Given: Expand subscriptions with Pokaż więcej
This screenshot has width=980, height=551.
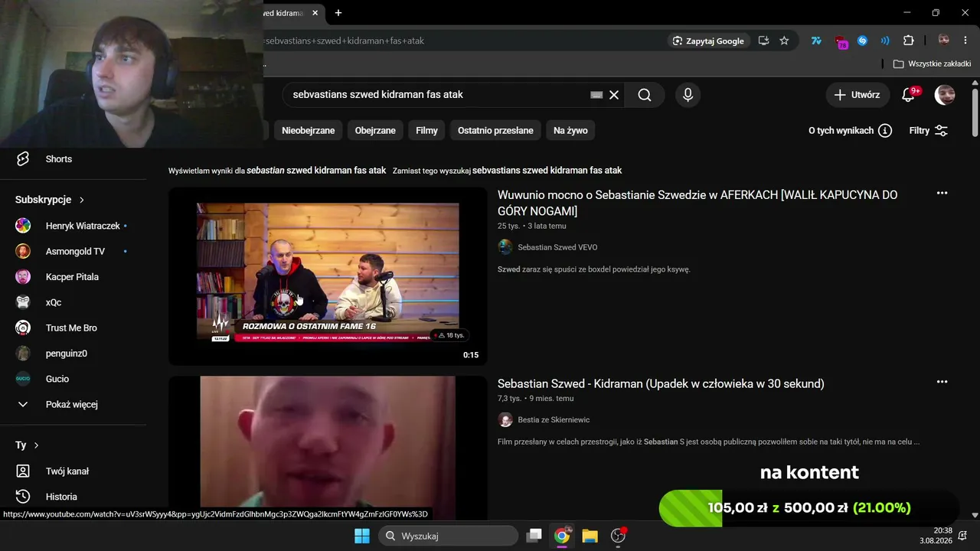Looking at the screenshot, I should 73,404.
